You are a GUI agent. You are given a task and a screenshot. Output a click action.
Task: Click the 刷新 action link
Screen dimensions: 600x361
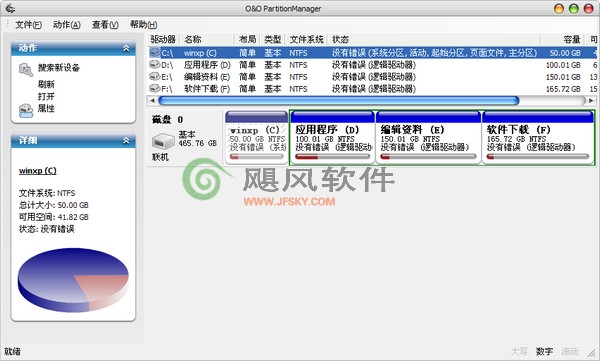coord(46,84)
